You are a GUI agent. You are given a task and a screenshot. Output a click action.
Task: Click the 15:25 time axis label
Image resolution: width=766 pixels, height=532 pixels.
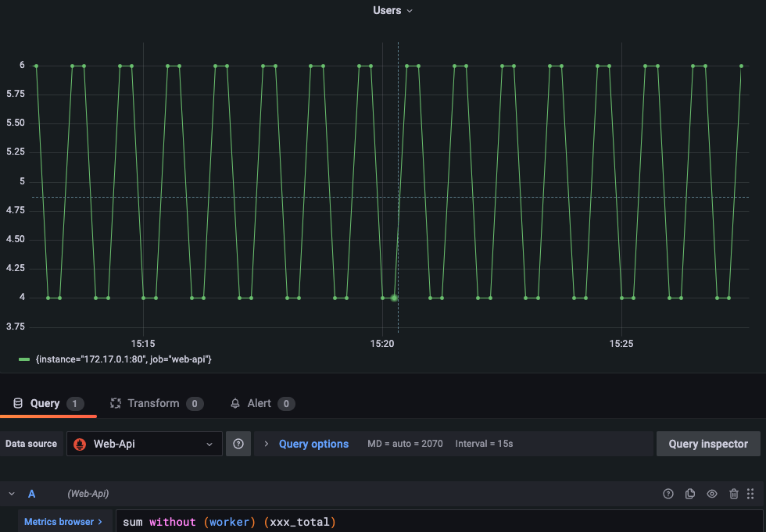click(621, 344)
